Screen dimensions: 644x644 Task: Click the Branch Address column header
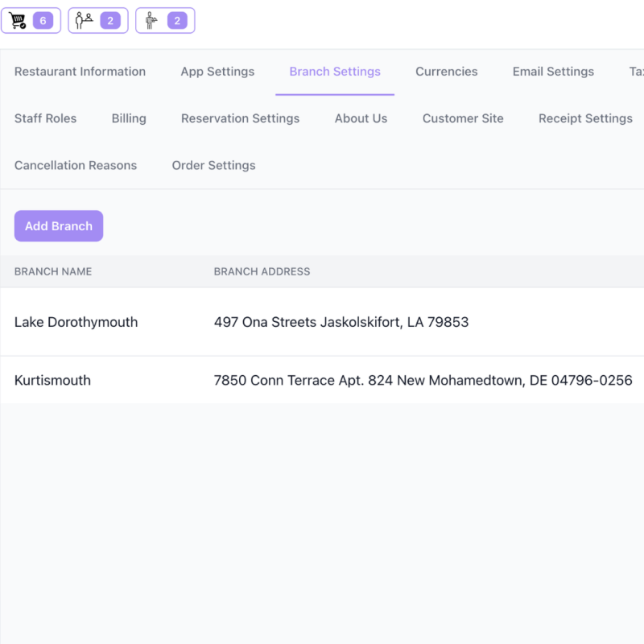[x=262, y=271]
